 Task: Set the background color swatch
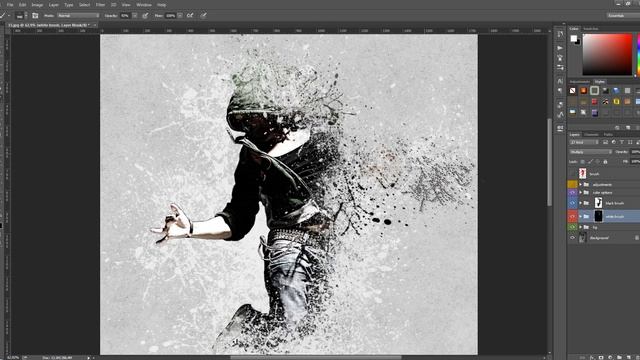tap(577, 42)
